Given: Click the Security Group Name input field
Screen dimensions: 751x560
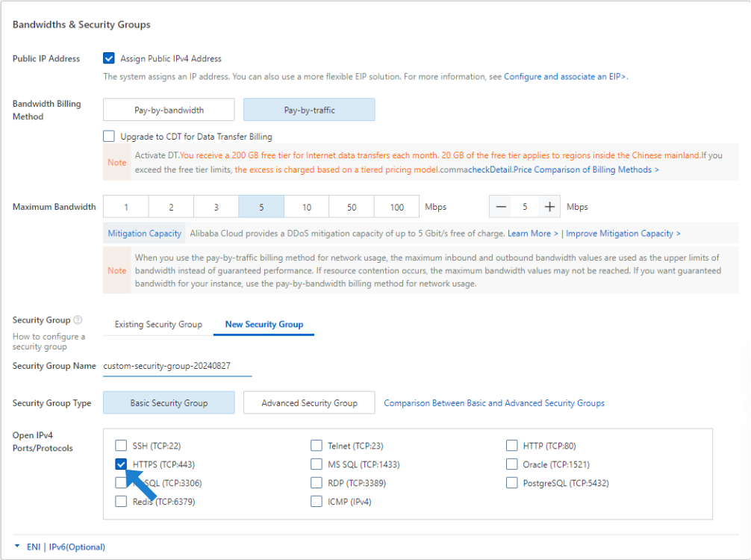Looking at the screenshot, I should pos(177,366).
